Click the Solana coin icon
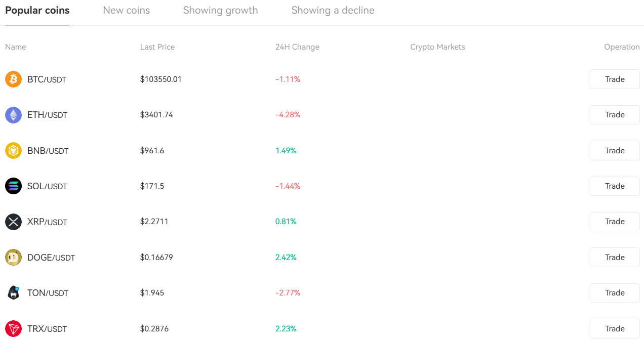The image size is (644, 340). point(13,186)
